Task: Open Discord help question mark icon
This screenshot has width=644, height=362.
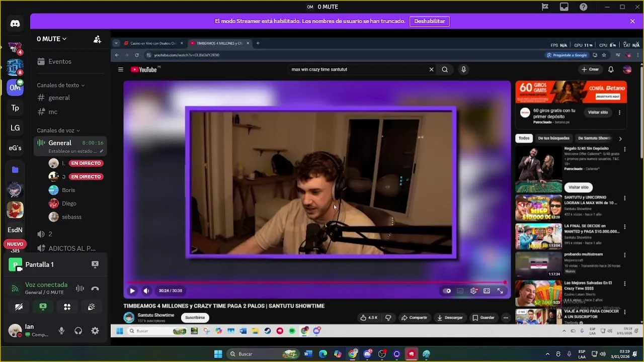Action: pyautogui.click(x=583, y=7)
